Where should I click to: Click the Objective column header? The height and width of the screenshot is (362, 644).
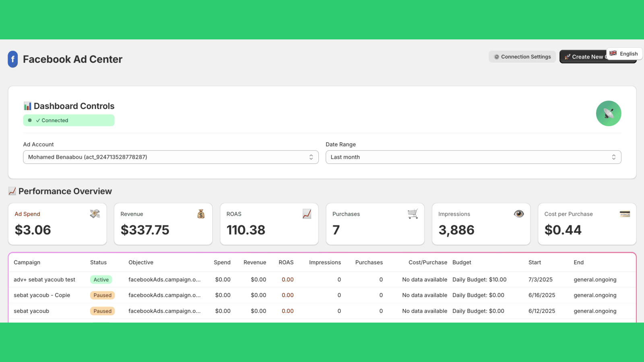[x=141, y=262]
